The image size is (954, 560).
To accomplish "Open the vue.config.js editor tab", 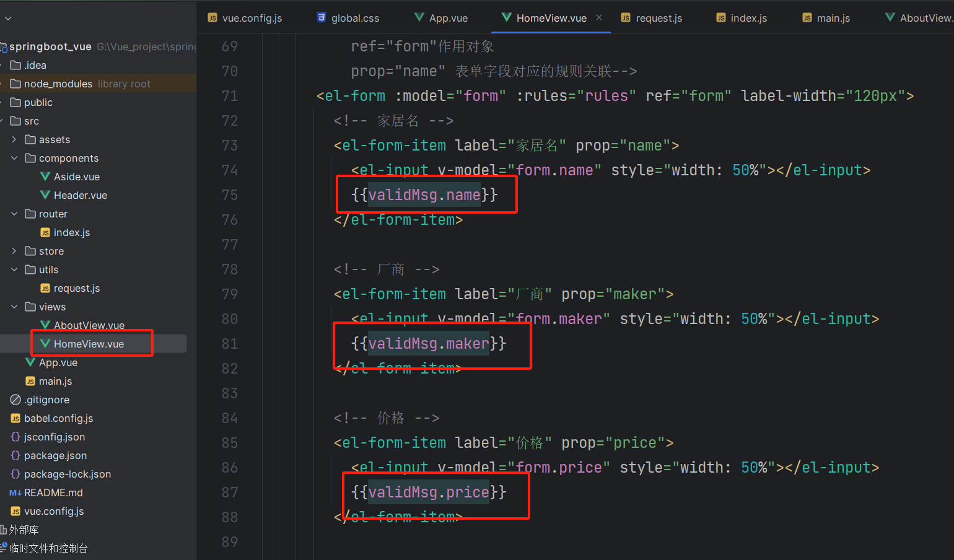I will click(x=245, y=18).
